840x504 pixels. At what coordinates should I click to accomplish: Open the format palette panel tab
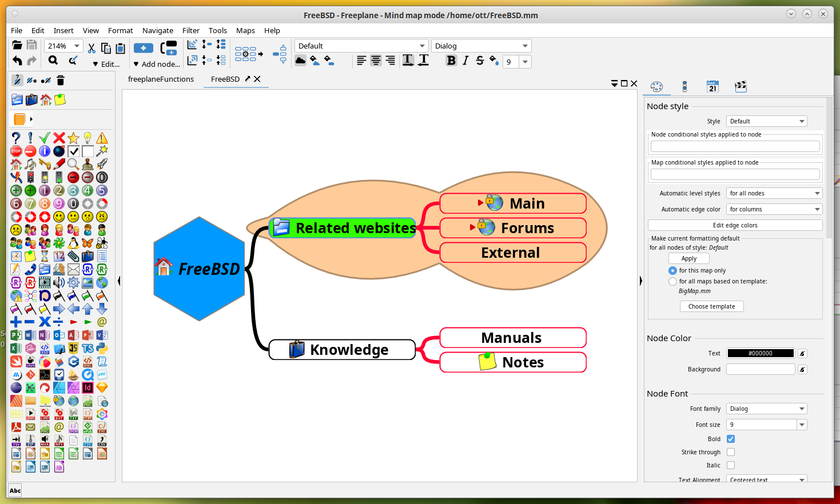point(656,86)
